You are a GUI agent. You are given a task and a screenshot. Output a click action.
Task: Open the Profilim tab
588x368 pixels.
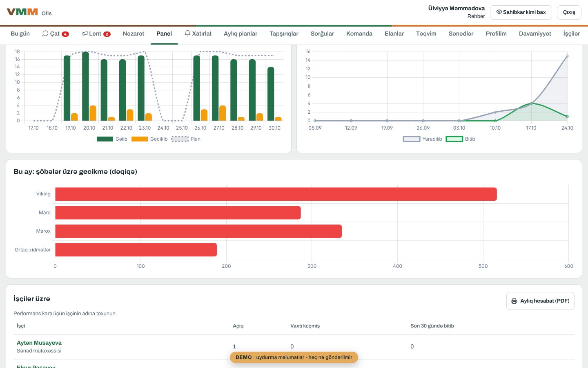(496, 34)
